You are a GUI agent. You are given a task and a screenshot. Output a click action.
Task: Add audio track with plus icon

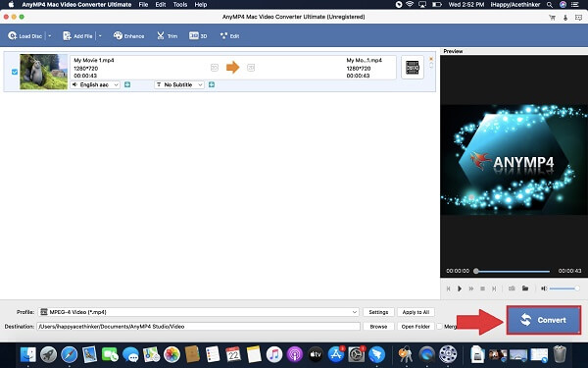pyautogui.click(x=127, y=84)
